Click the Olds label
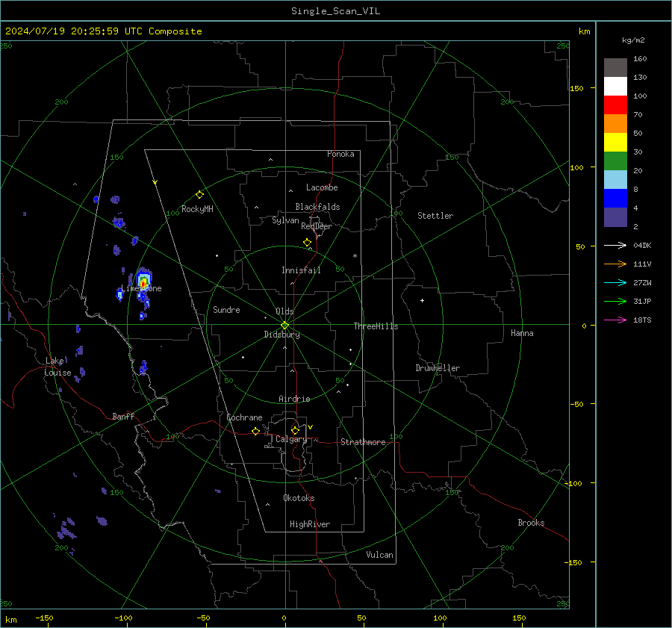The image size is (672, 628). (284, 311)
